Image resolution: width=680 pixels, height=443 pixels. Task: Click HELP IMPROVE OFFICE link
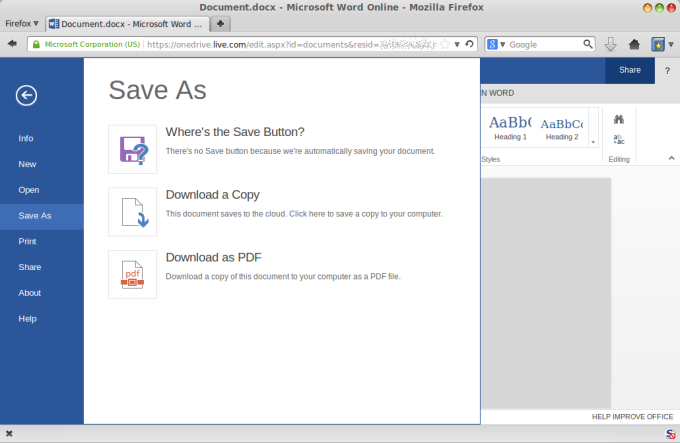[x=632, y=417]
